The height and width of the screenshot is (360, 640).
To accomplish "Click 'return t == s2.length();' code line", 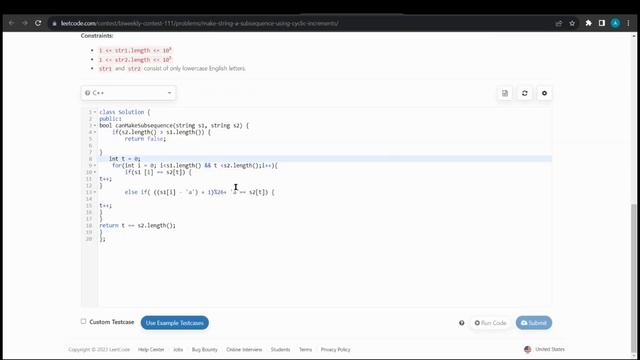I will click(x=138, y=225).
